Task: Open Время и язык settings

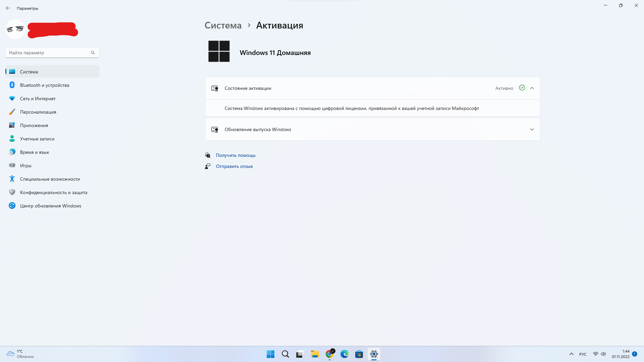Action: coord(52,152)
